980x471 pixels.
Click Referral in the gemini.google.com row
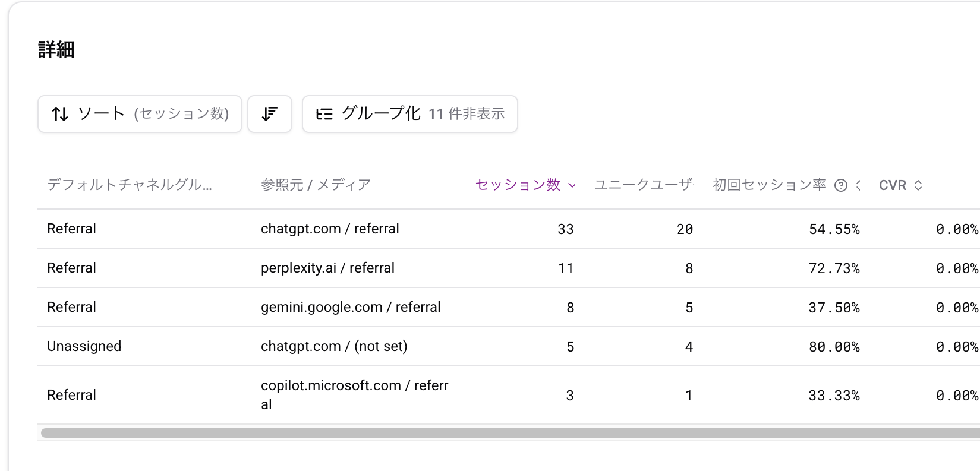71,307
